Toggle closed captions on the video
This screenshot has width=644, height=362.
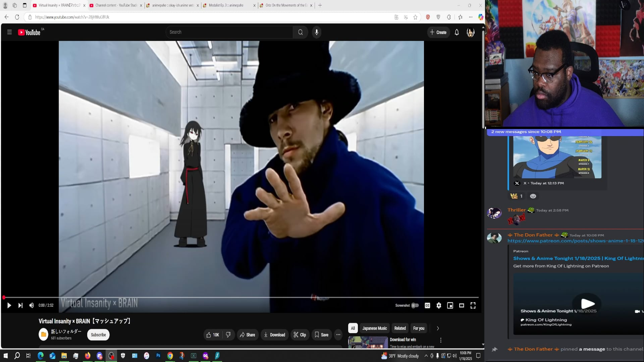point(427,305)
